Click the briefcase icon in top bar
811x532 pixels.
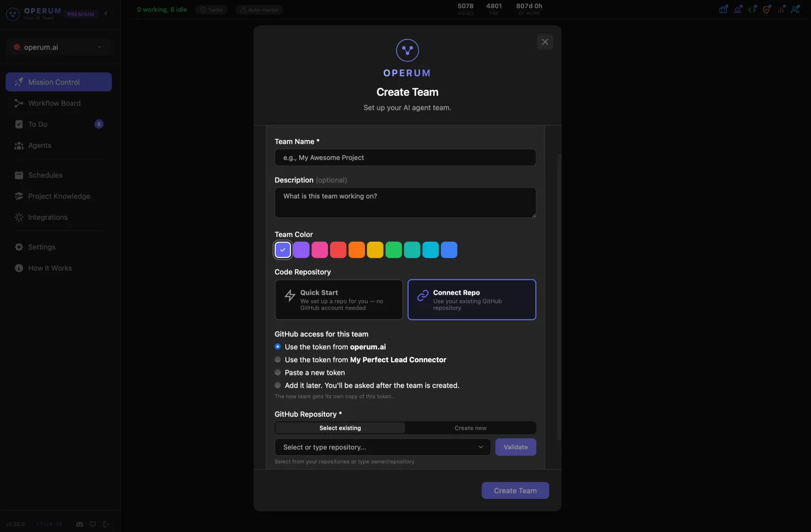[x=723, y=9]
